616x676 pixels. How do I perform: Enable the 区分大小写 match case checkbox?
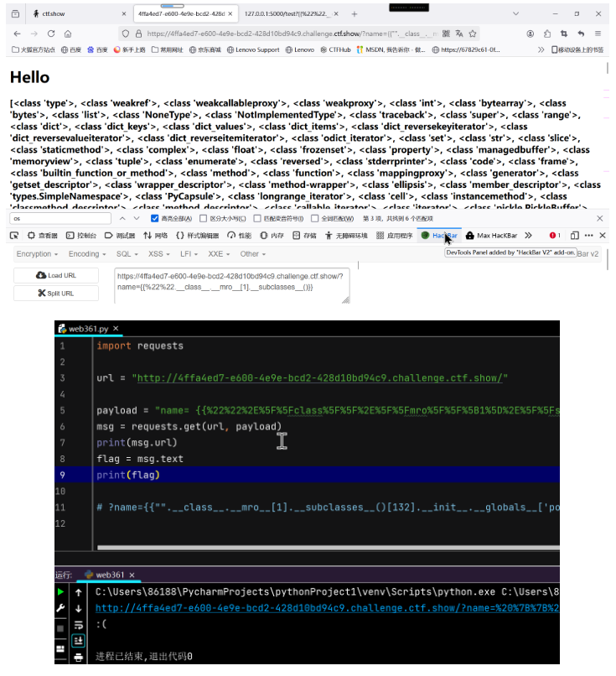(x=204, y=219)
